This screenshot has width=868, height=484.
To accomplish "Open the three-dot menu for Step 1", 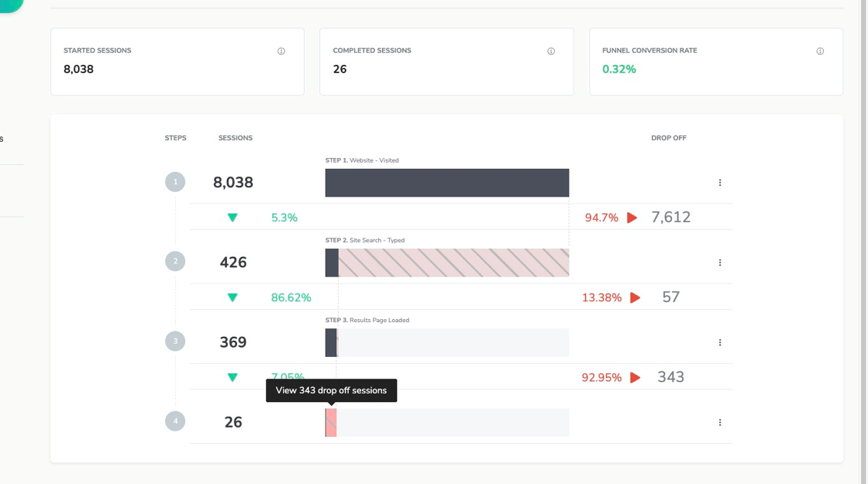I will pos(720,183).
